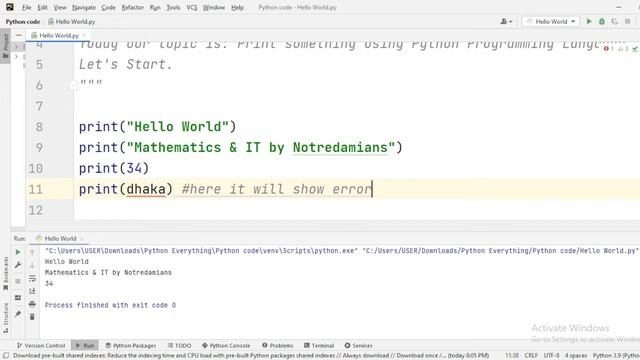Open the Python Console tool window
The image size is (640, 360).
(x=226, y=345)
